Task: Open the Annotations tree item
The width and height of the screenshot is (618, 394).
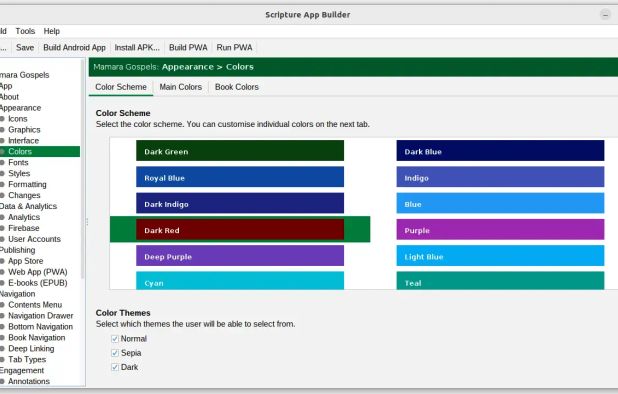Action: tap(29, 381)
